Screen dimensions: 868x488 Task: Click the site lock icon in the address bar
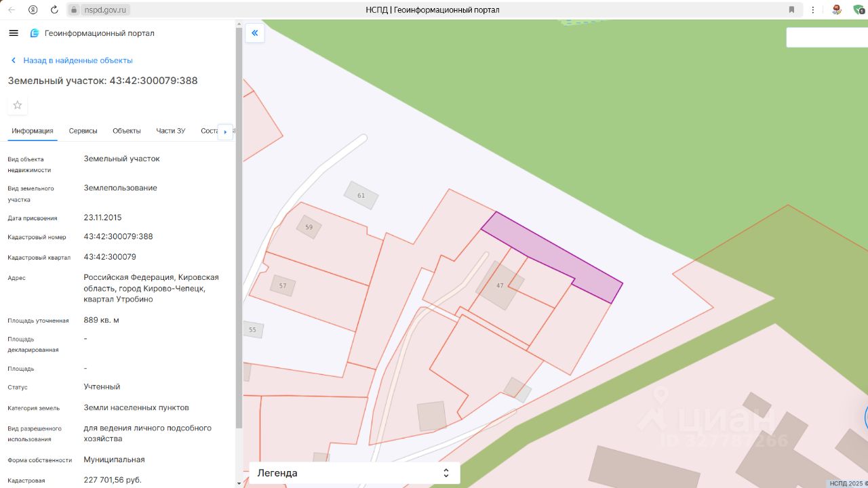point(75,10)
